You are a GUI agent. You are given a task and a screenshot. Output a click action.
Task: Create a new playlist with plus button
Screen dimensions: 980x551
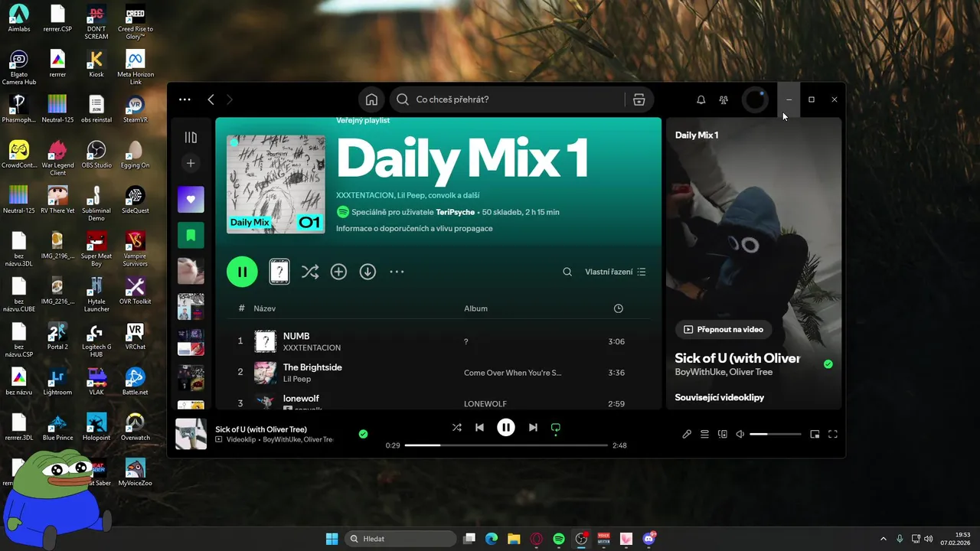point(191,163)
